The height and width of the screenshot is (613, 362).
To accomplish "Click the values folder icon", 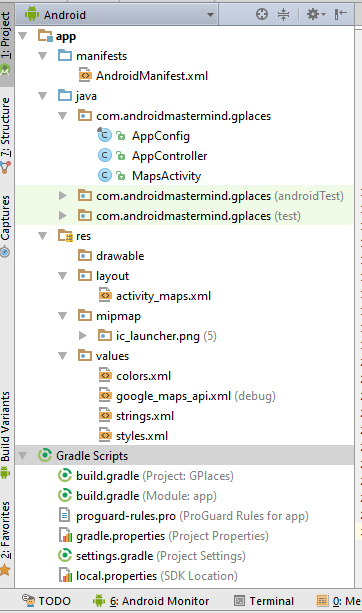I will point(85,355).
